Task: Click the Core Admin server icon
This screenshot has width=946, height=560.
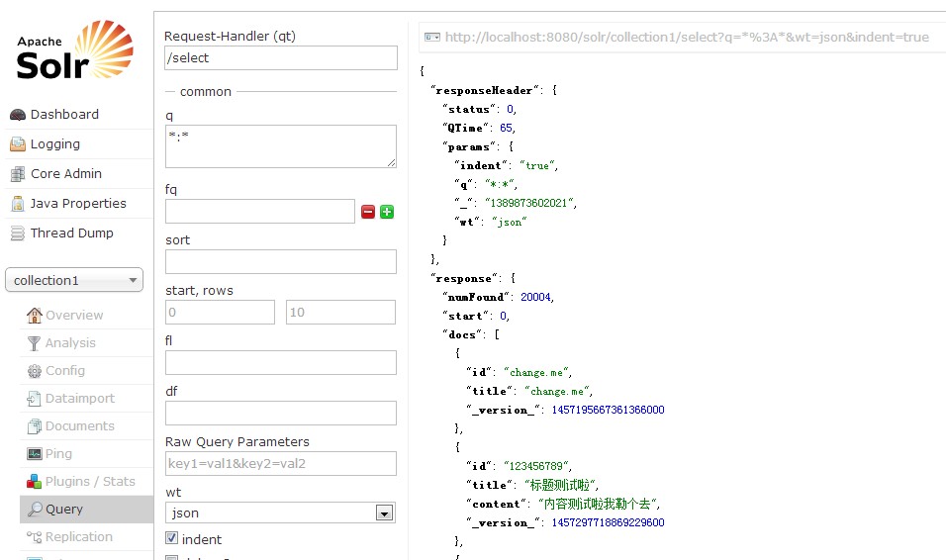Action: click(x=18, y=174)
